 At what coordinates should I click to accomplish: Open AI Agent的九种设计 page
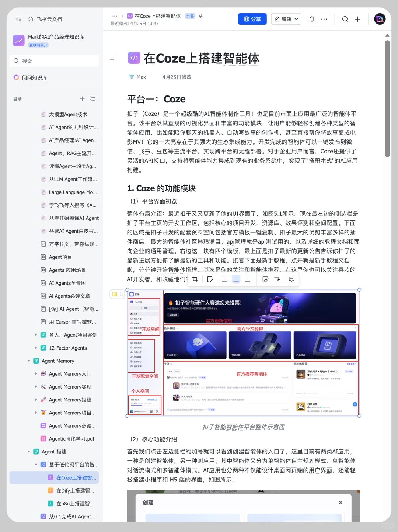[x=73, y=127]
